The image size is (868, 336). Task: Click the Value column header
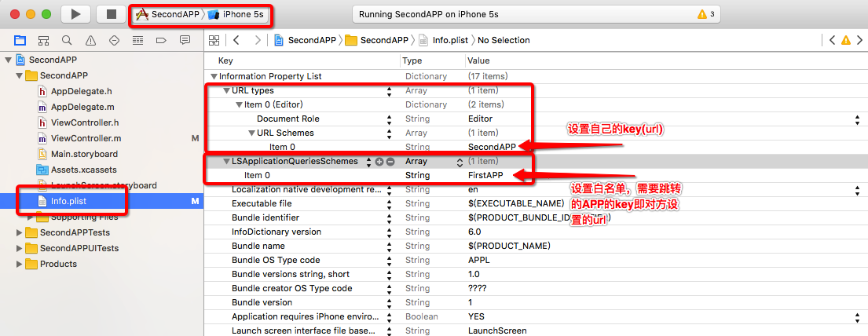point(478,60)
